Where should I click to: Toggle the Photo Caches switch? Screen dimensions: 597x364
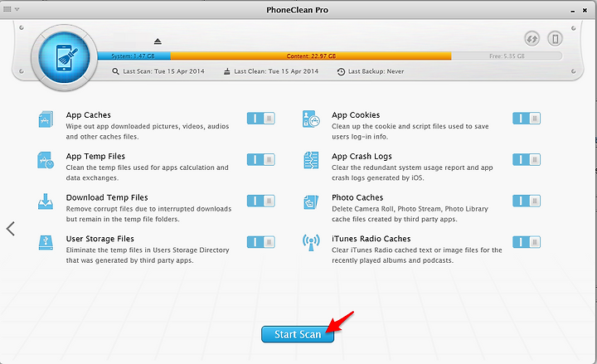point(527,201)
